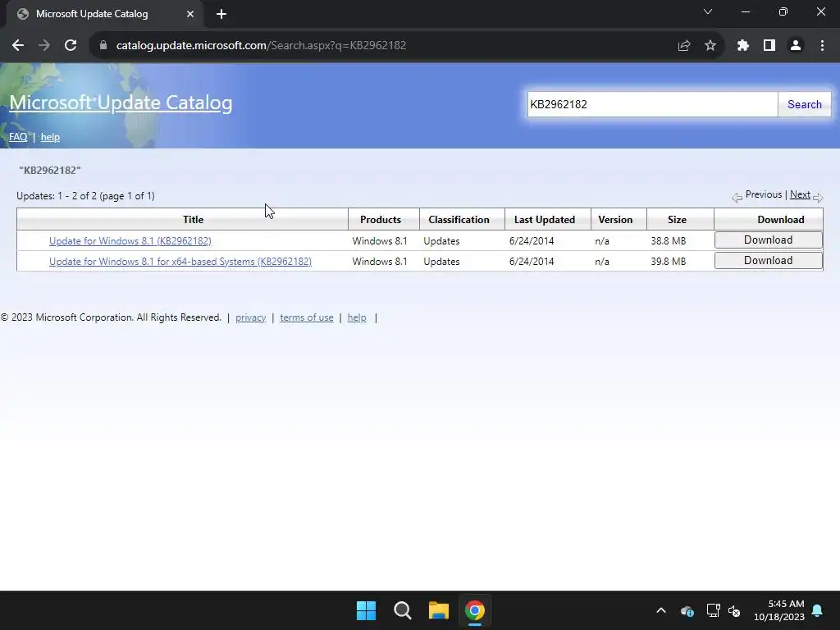Click the Previous arrow icon
This screenshot has height=630, width=840.
pyautogui.click(x=737, y=198)
